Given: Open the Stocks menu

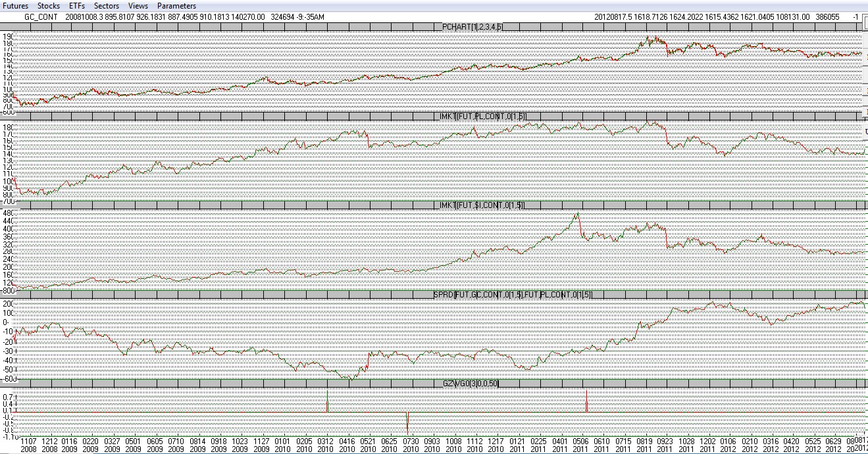Looking at the screenshot, I should tap(49, 6).
